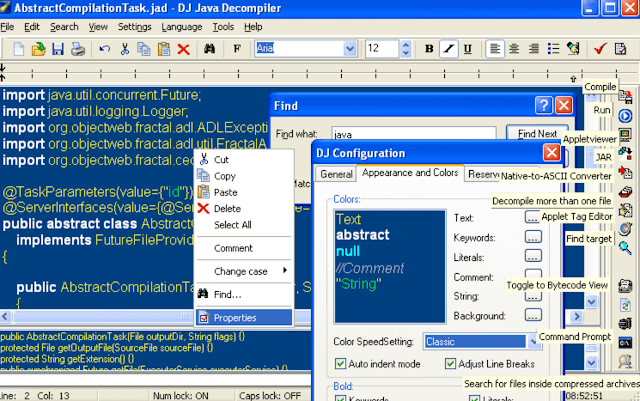Click Properties in the context menu
The width and height of the screenshot is (640, 401).
pos(244,318)
